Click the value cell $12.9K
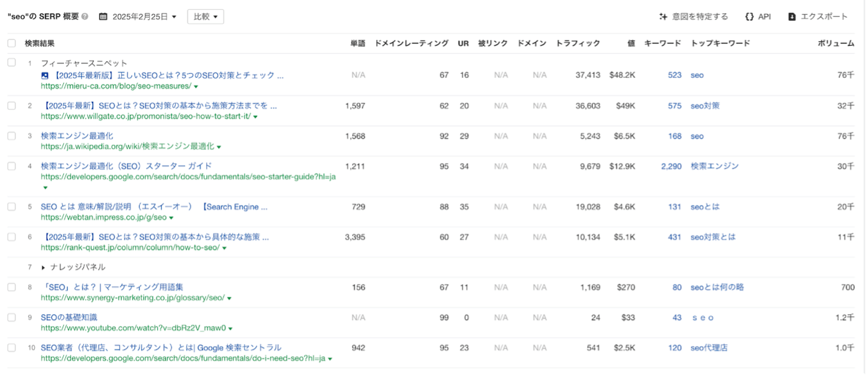The image size is (868, 376). [622, 166]
